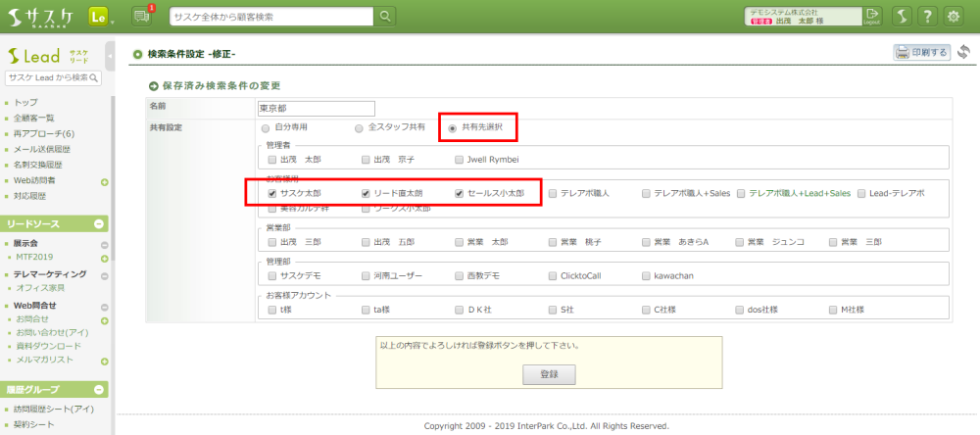This screenshot has height=435, width=980.
Task: Check the テレアポ職人 checkbox
Action: point(553,194)
